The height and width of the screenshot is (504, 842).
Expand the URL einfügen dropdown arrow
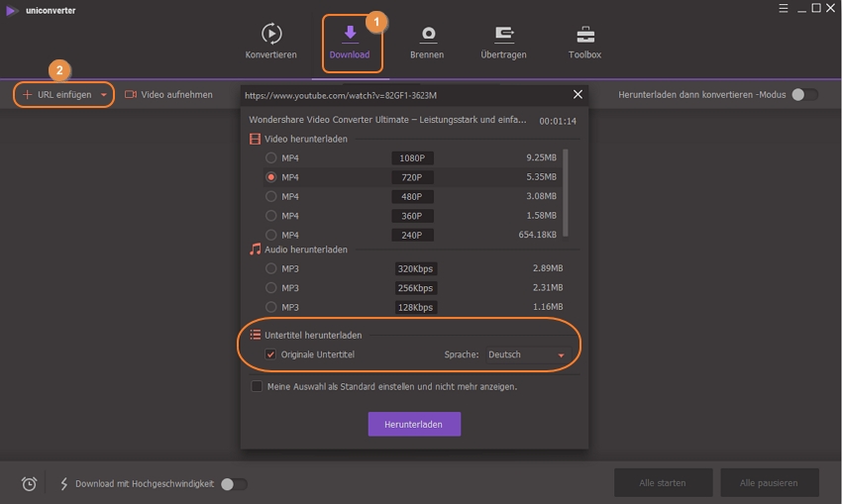point(104,95)
